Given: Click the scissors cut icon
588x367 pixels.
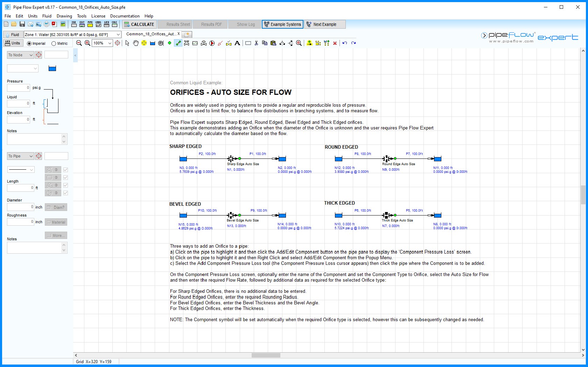Looking at the screenshot, I should [256, 43].
